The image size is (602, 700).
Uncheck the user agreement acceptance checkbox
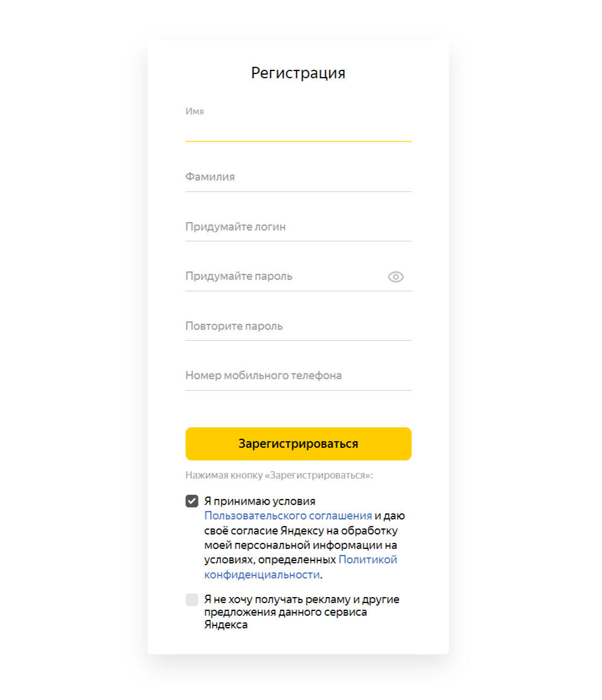[192, 501]
